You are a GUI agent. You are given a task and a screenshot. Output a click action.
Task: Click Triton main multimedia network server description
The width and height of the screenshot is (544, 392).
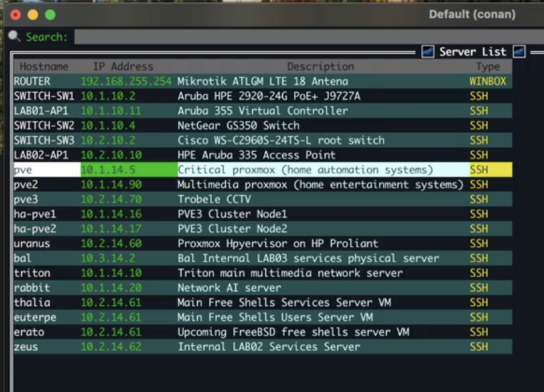pyautogui.click(x=290, y=273)
